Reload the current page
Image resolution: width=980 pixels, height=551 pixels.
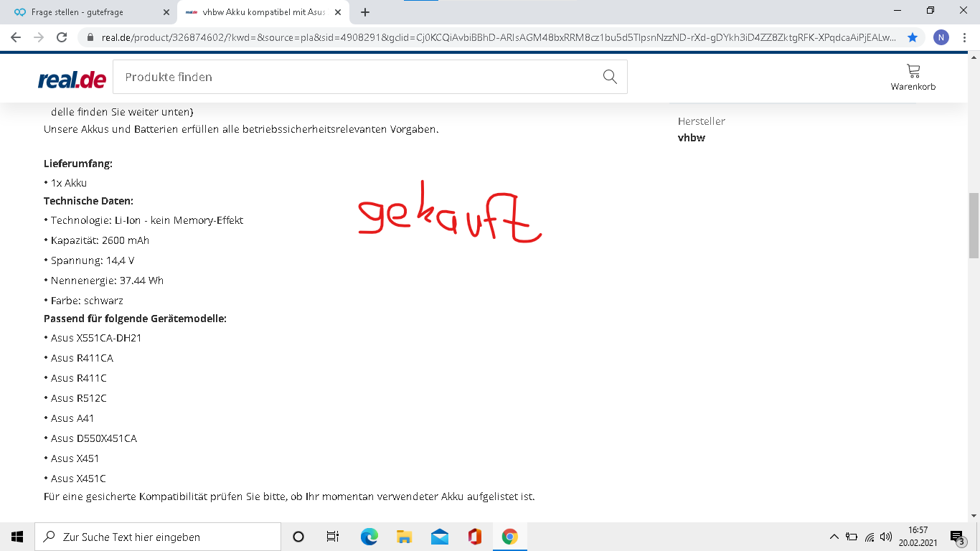click(x=62, y=37)
